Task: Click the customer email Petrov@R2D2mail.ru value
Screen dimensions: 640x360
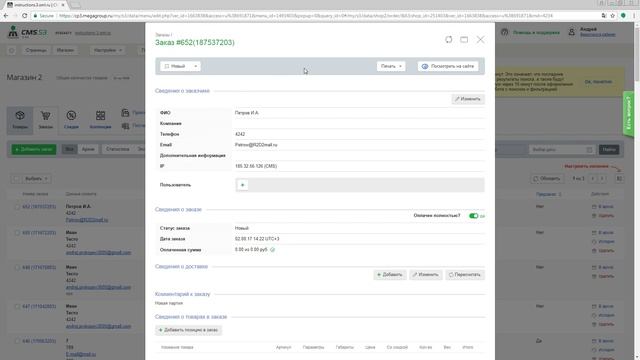Action: [256, 145]
